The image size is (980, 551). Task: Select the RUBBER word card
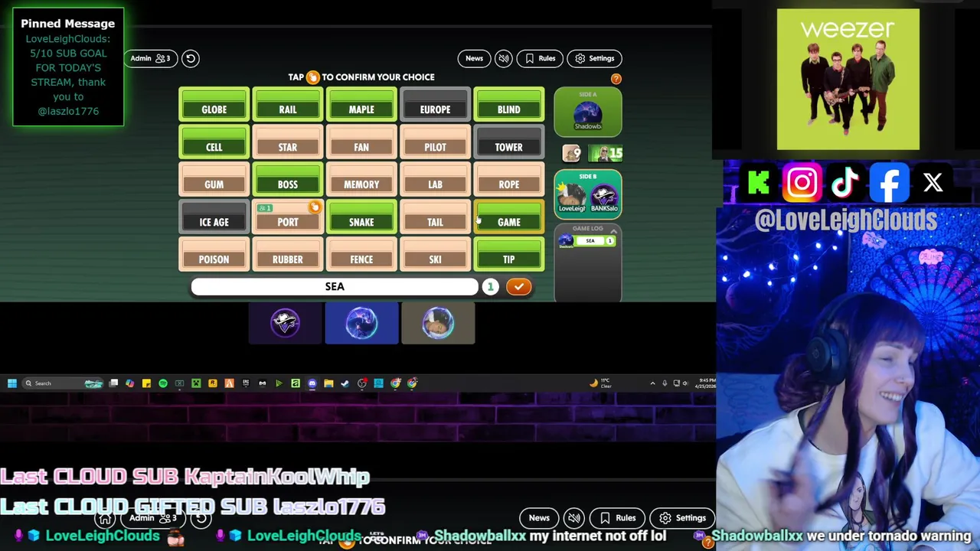point(288,256)
